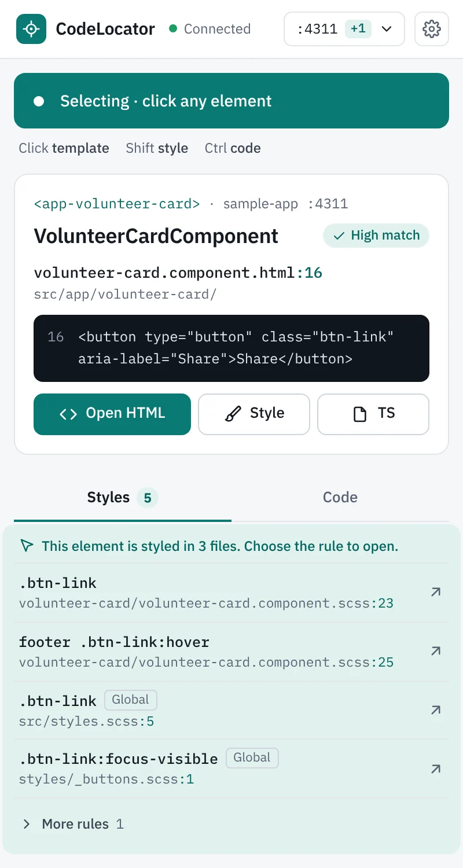Click the +1 badge in port selector
The width and height of the screenshot is (463, 868).
[358, 28]
